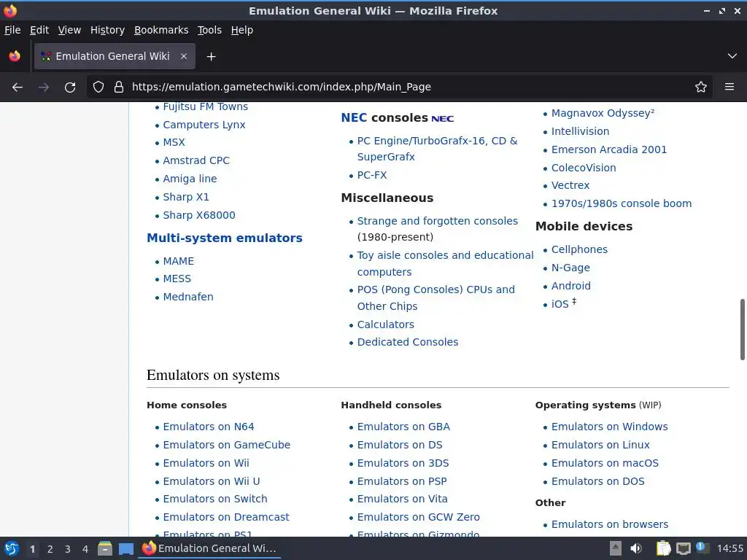Open a new tab with the plus button
Image resolution: width=747 pixels, height=560 pixels.
tap(211, 57)
